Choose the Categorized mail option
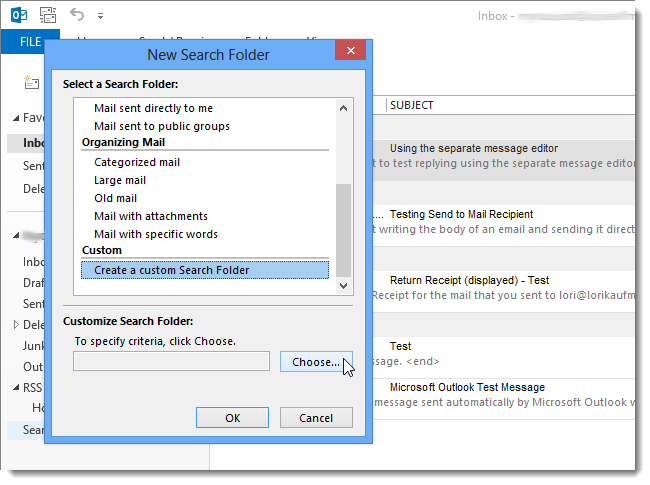 (x=137, y=162)
